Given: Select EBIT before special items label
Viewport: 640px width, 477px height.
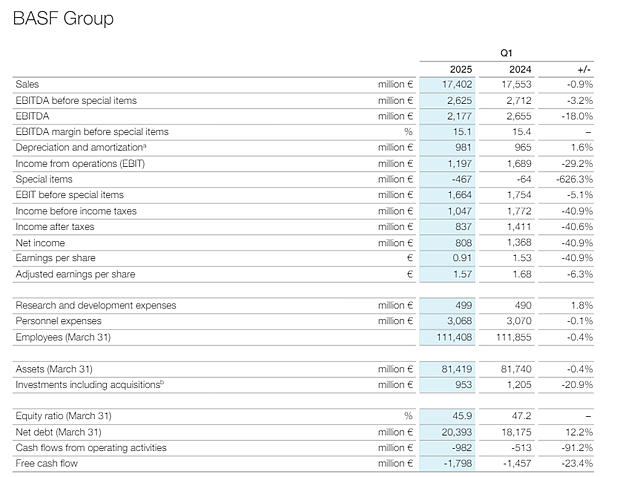Looking at the screenshot, I should [x=70, y=195].
